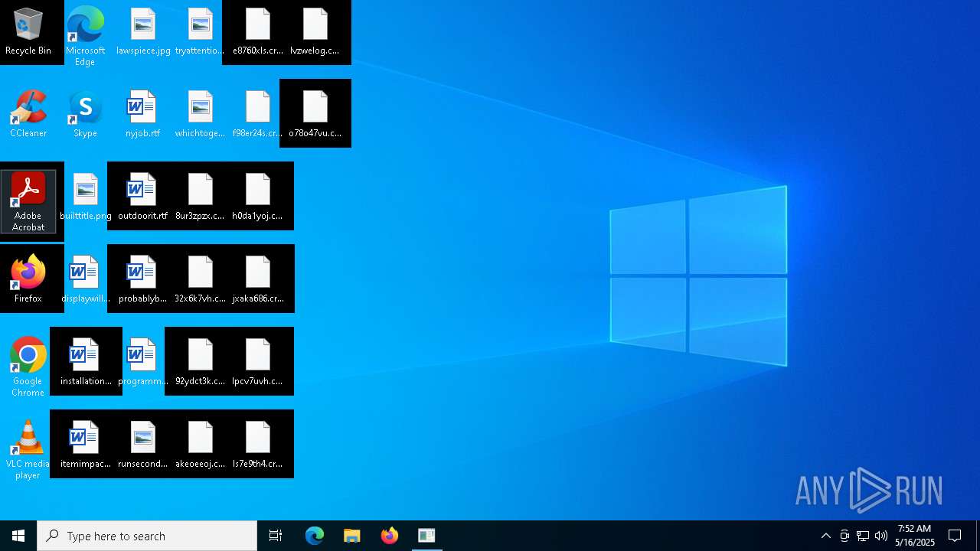Select the 92ydct3k.c... file icon
The height and width of the screenshot is (551, 980).
point(200,363)
